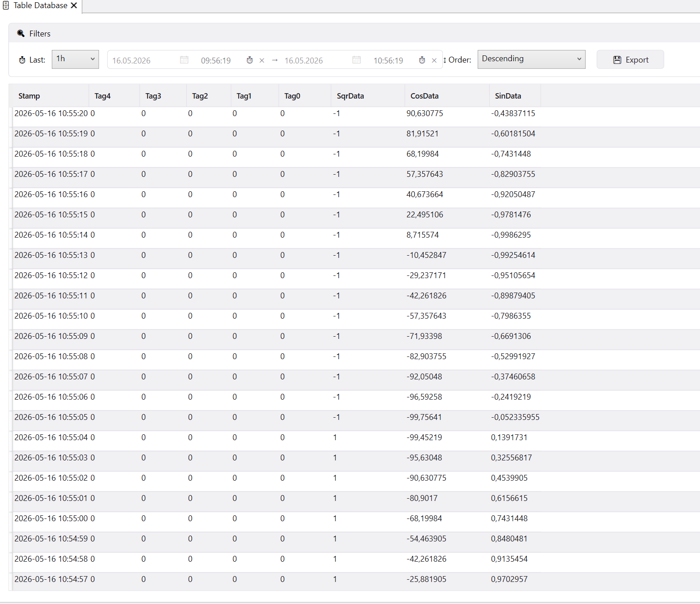Click the Export button

[630, 59]
